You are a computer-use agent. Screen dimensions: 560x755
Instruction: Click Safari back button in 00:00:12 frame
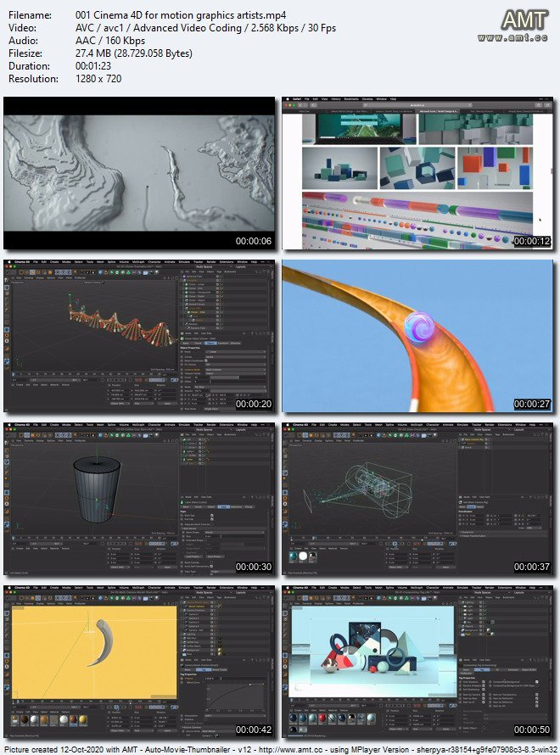coord(301,105)
